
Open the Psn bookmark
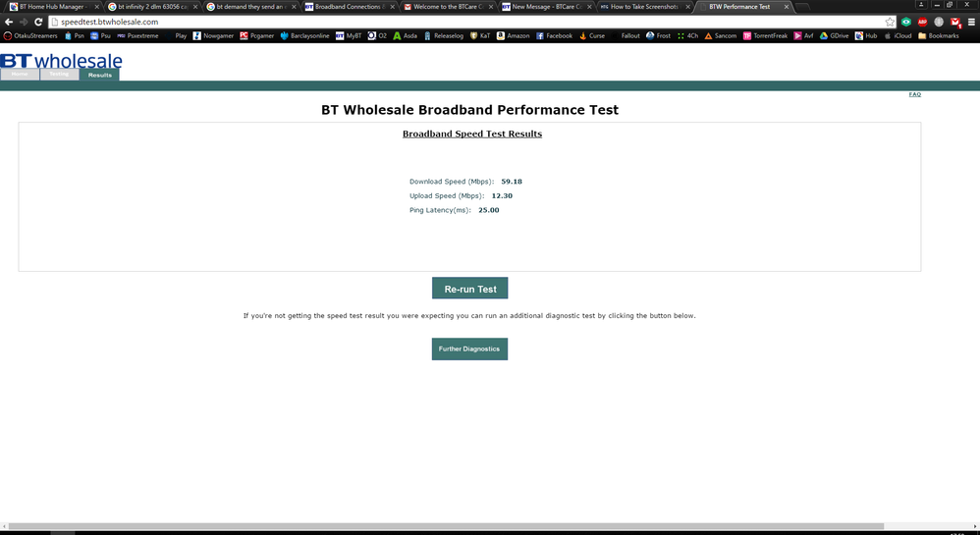pos(75,36)
